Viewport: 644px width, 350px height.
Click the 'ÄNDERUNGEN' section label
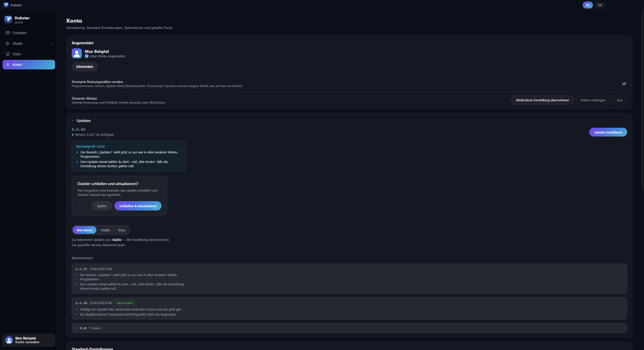click(82, 258)
